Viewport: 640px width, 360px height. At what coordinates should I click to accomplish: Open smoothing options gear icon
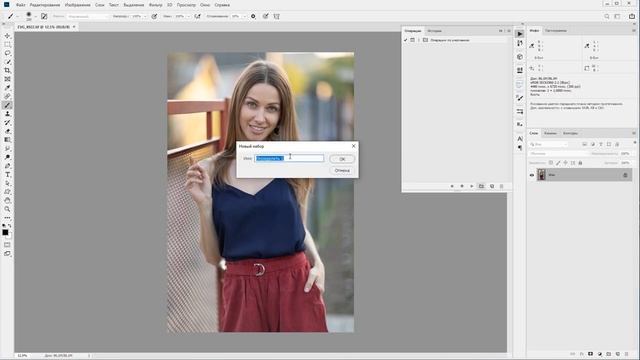click(253, 16)
